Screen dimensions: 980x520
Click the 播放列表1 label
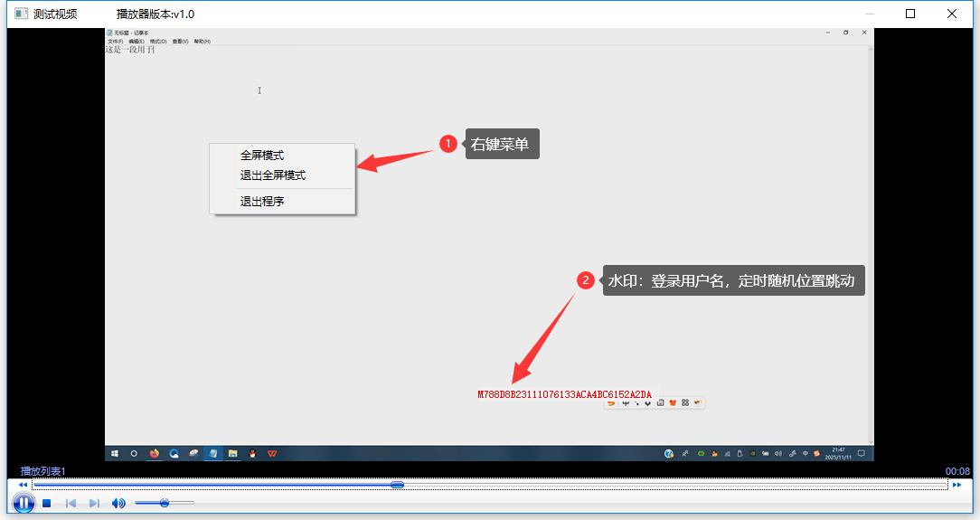pos(42,471)
